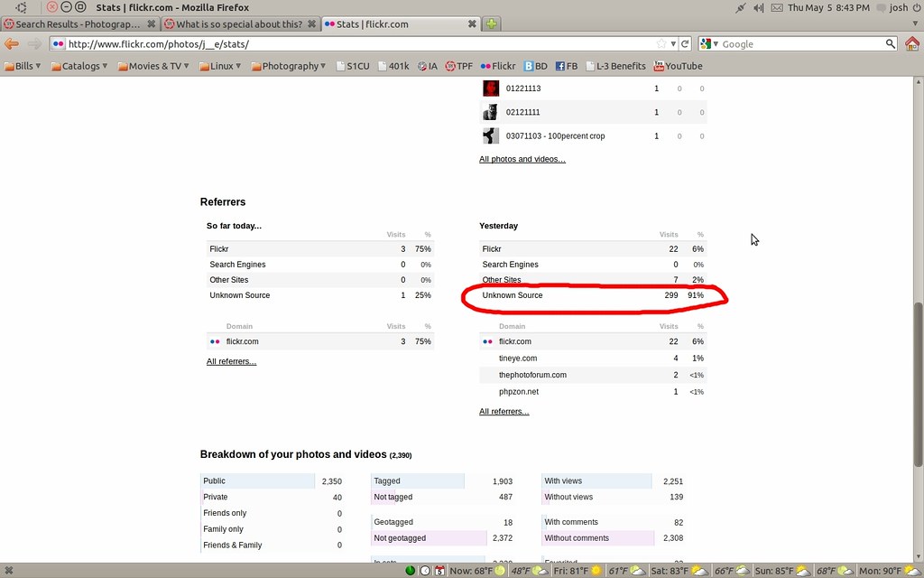Click the Ubuntu logo in the top panel
Screen dimensions: 924x578
22,7
